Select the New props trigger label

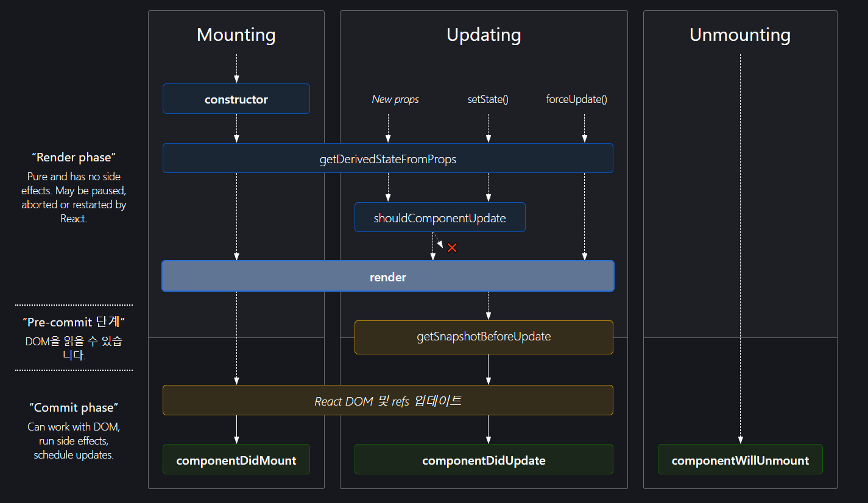tap(395, 99)
